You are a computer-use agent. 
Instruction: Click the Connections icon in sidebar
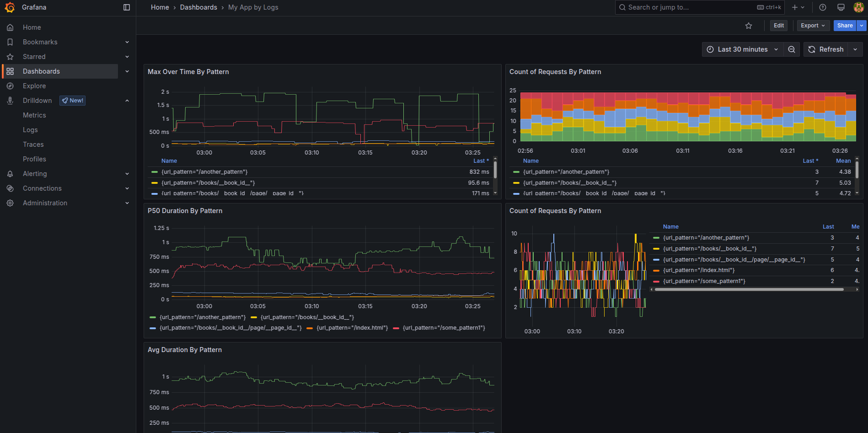10,188
